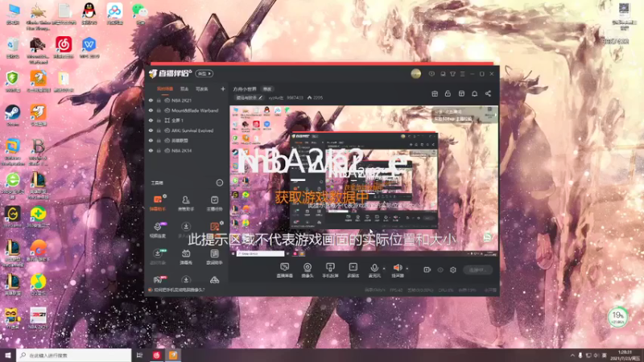This screenshot has height=362, width=644.
Task: Expand speaker settings arrow
Action: (x=407, y=269)
